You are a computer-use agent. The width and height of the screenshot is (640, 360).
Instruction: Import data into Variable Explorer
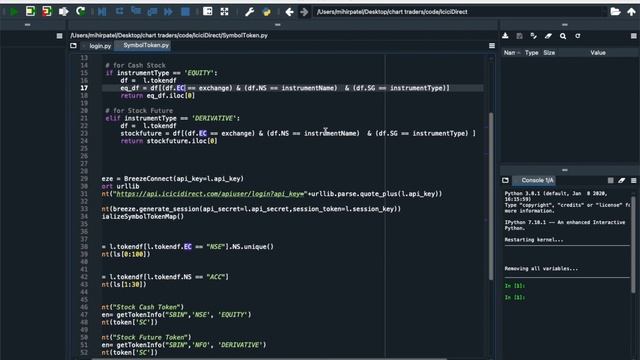(x=505, y=36)
